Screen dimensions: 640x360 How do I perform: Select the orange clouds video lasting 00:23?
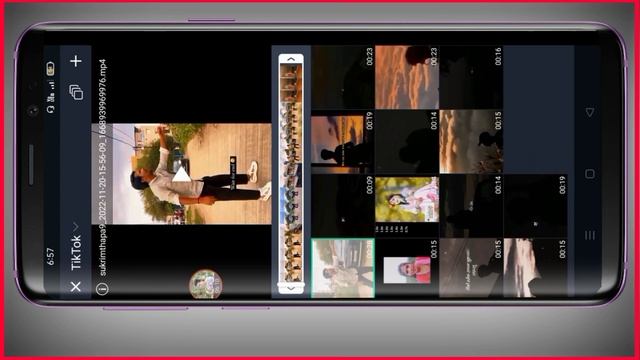click(x=407, y=77)
